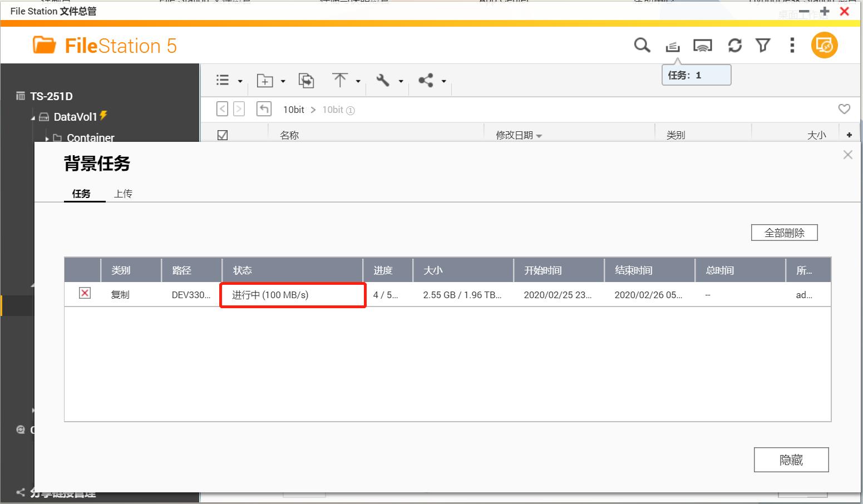Select the refresh icon
The height and width of the screenshot is (504, 863).
734,46
